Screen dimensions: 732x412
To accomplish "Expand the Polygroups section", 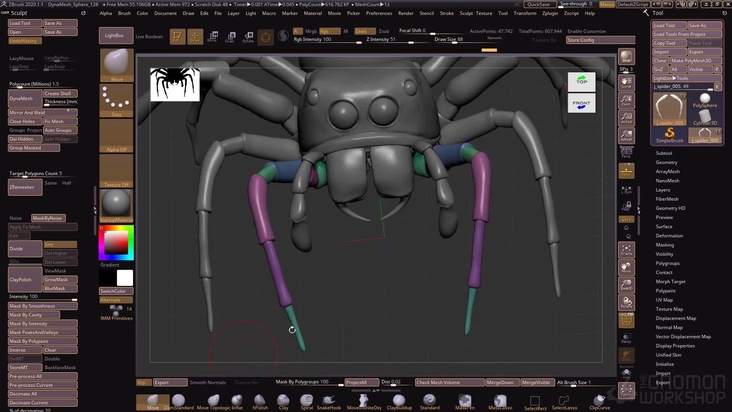I will 667,263.
